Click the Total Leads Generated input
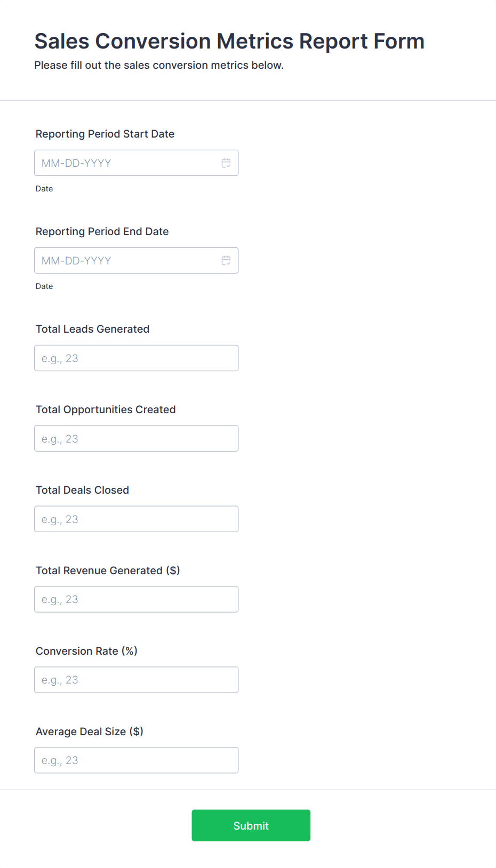Viewport: 496px width, 868px height. (136, 358)
